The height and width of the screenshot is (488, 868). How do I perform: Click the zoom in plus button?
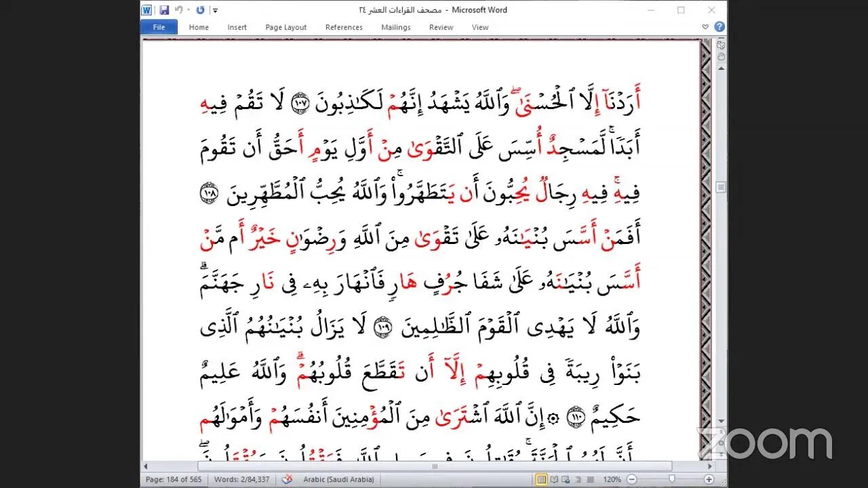pos(709,480)
